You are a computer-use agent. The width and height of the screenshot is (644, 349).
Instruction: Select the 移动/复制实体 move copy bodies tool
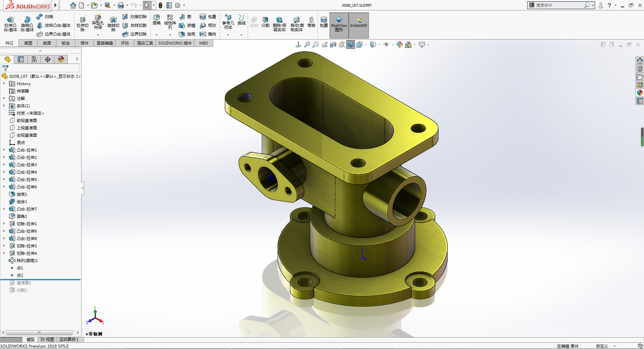[297, 24]
